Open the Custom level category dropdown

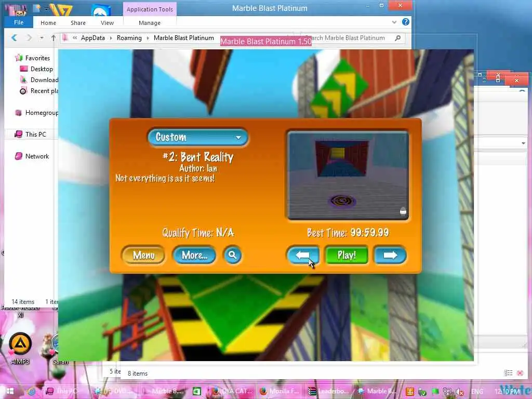[198, 137]
